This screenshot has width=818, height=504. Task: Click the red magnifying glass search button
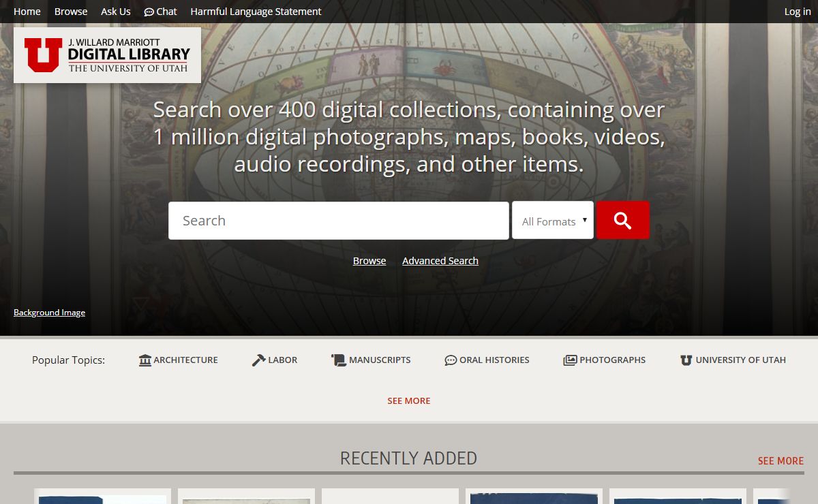point(622,220)
